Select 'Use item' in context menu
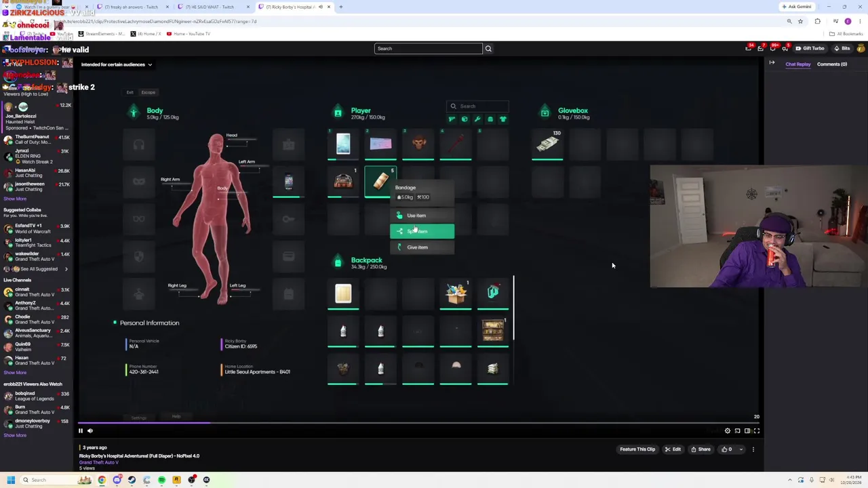Image resolution: width=868 pixels, height=488 pixels. coord(422,216)
